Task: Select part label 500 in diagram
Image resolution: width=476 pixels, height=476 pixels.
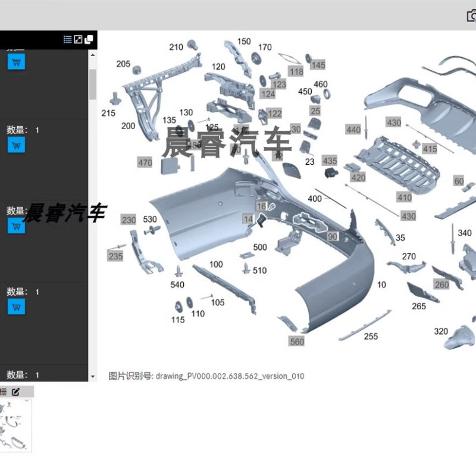Action: [x=260, y=247]
